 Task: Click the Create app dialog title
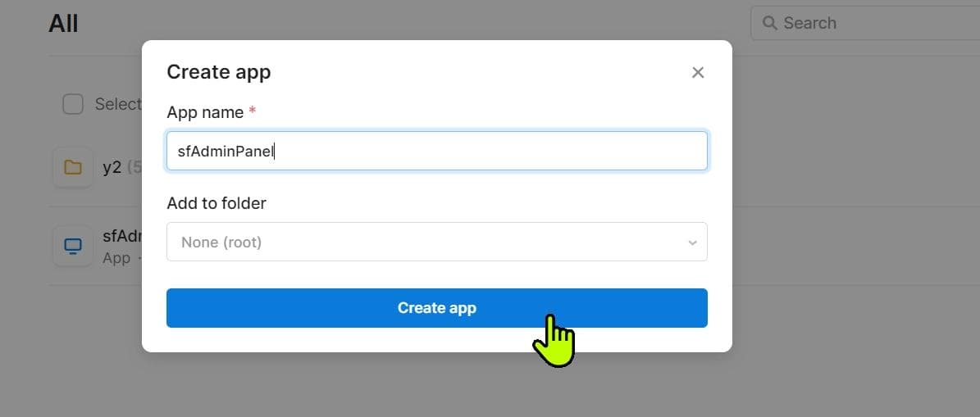tap(219, 72)
